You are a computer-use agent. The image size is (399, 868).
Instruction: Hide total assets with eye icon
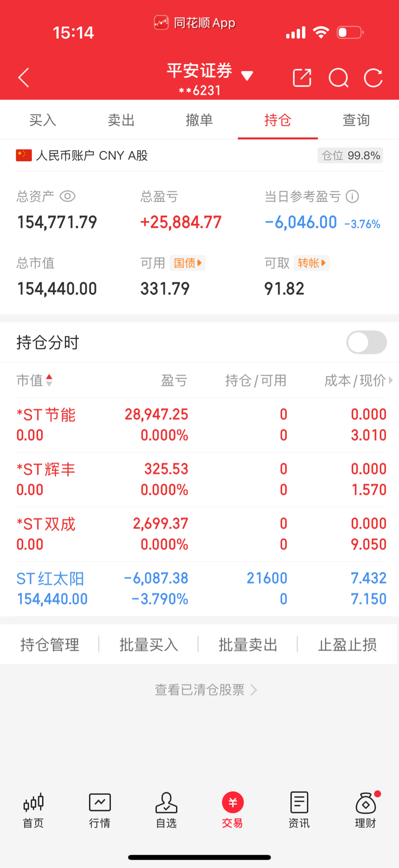click(x=68, y=196)
